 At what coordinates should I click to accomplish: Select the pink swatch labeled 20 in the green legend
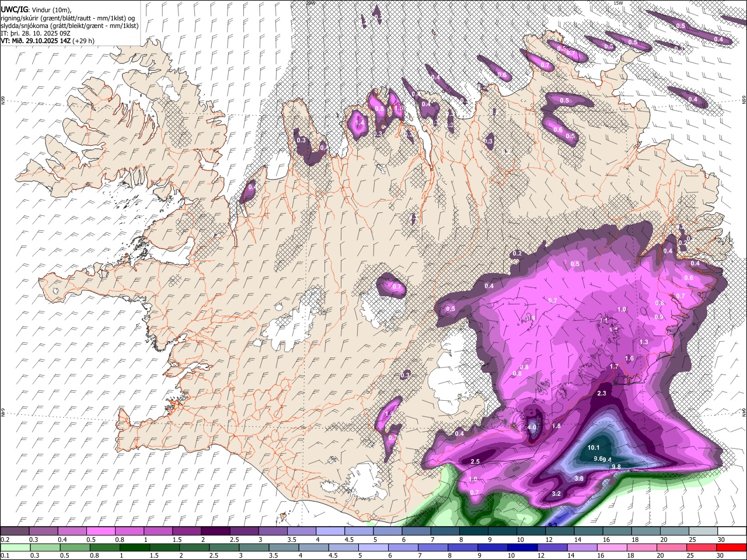(x=672, y=548)
